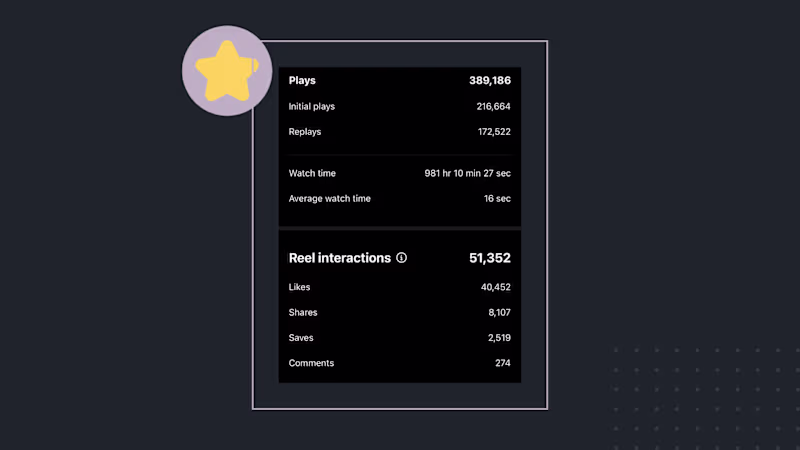The height and width of the screenshot is (450, 800).
Task: Click the Average watch time label
Action: [x=329, y=199]
